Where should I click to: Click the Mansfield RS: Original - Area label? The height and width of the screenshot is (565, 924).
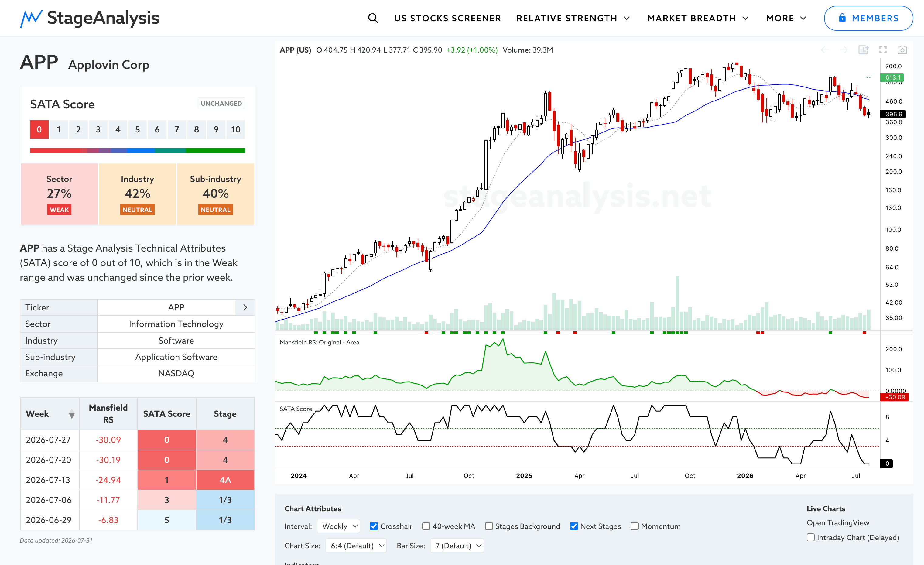pos(320,342)
